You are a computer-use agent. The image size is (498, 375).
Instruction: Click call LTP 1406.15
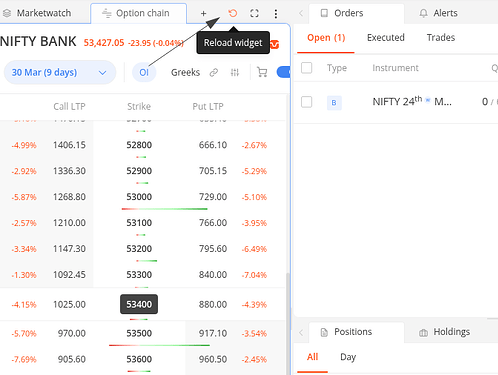tap(69, 145)
